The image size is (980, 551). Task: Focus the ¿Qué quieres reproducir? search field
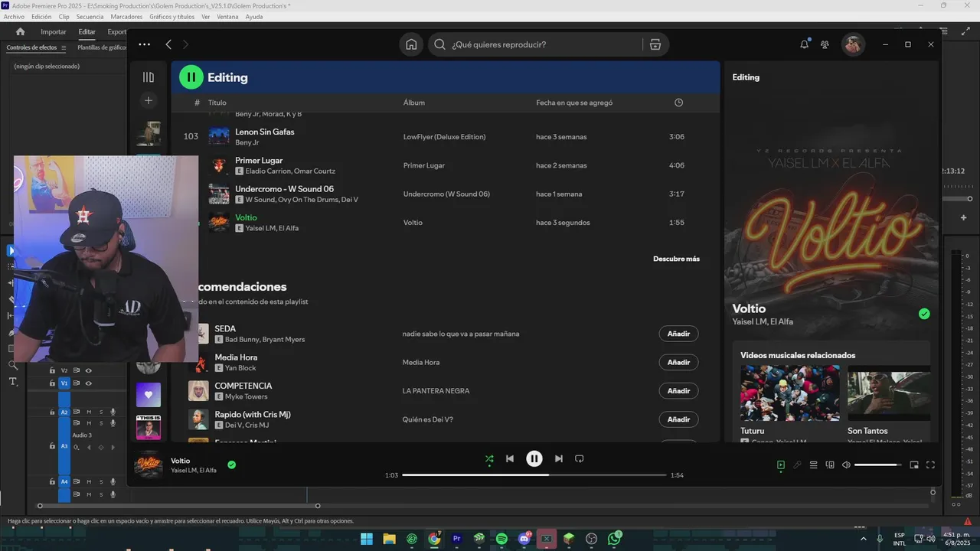[545, 44]
